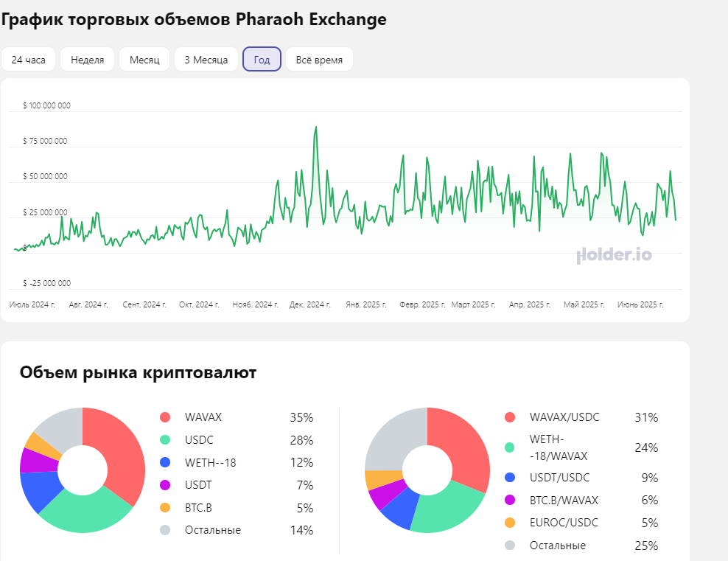This screenshot has width=728, height=561.
Task: Click the WAVAX/USDC red legend dot
Action: click(510, 417)
